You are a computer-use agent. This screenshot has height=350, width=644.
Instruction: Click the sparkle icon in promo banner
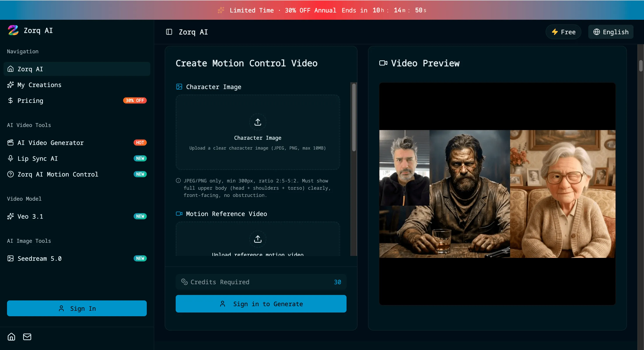pyautogui.click(x=221, y=10)
